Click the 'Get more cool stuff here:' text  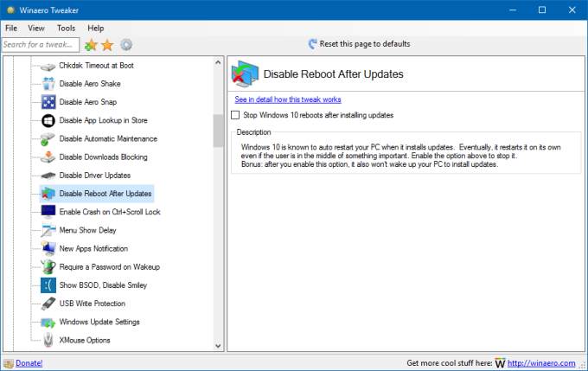[450, 363]
